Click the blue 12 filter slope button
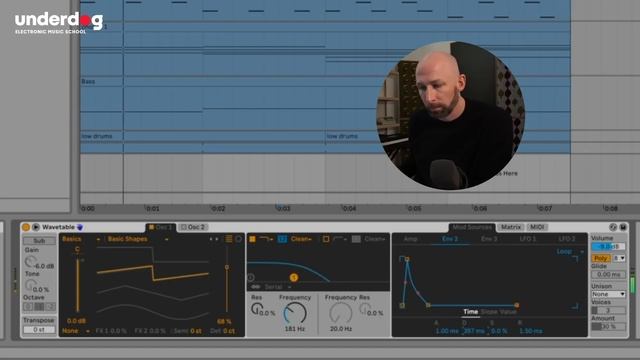640x360 pixels. pyautogui.click(x=282, y=239)
